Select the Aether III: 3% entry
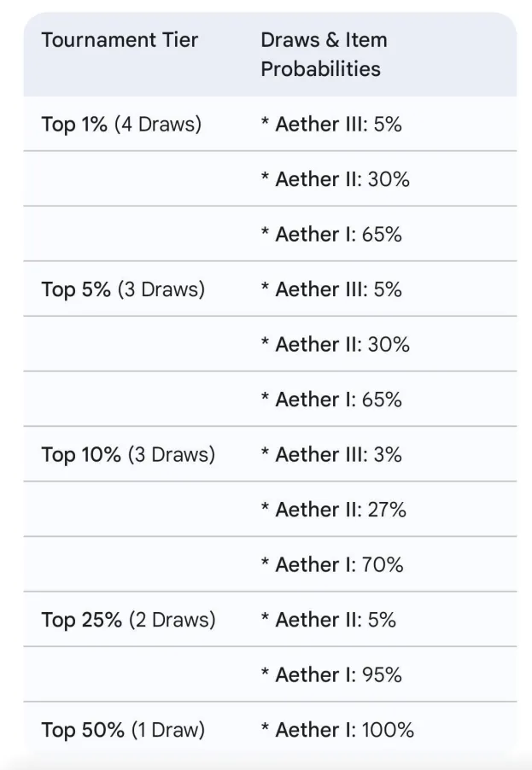The width and height of the screenshot is (532, 770). [331, 454]
